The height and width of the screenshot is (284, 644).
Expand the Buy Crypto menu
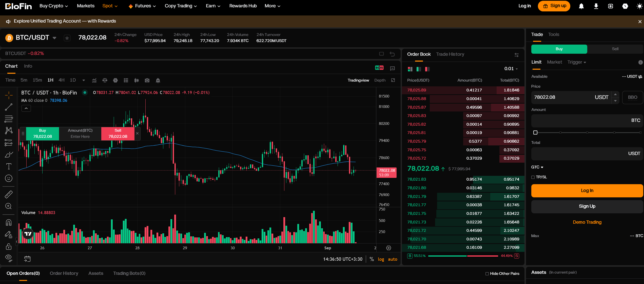click(x=54, y=6)
